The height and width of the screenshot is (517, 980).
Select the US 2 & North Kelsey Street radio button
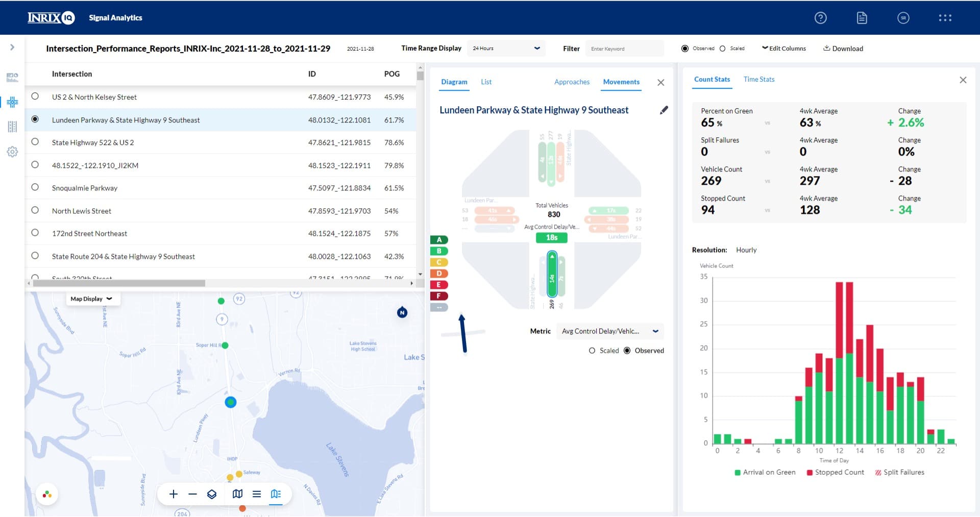35,96
